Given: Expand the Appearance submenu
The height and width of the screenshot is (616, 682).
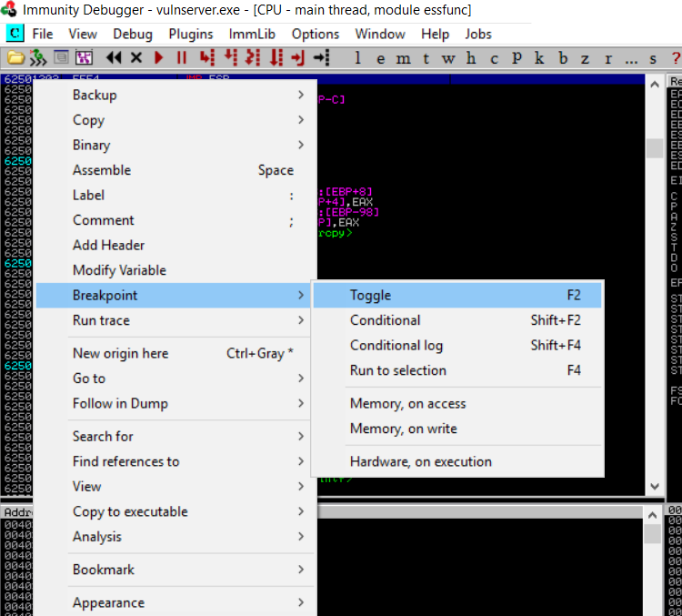Looking at the screenshot, I should (173, 602).
